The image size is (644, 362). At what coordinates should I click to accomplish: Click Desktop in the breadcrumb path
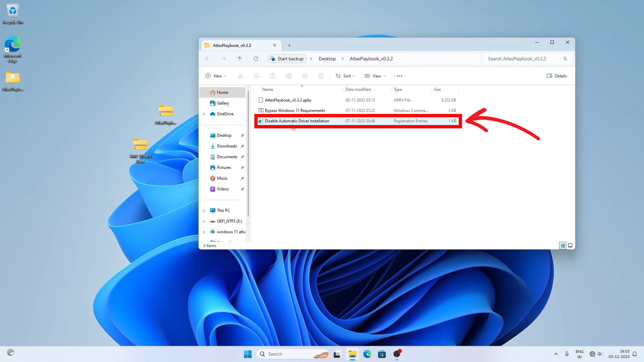(x=327, y=59)
